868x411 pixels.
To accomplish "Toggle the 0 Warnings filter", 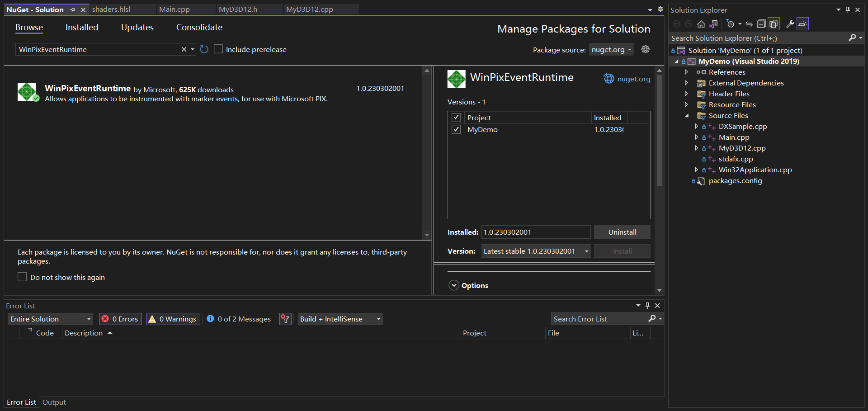I will pyautogui.click(x=173, y=319).
